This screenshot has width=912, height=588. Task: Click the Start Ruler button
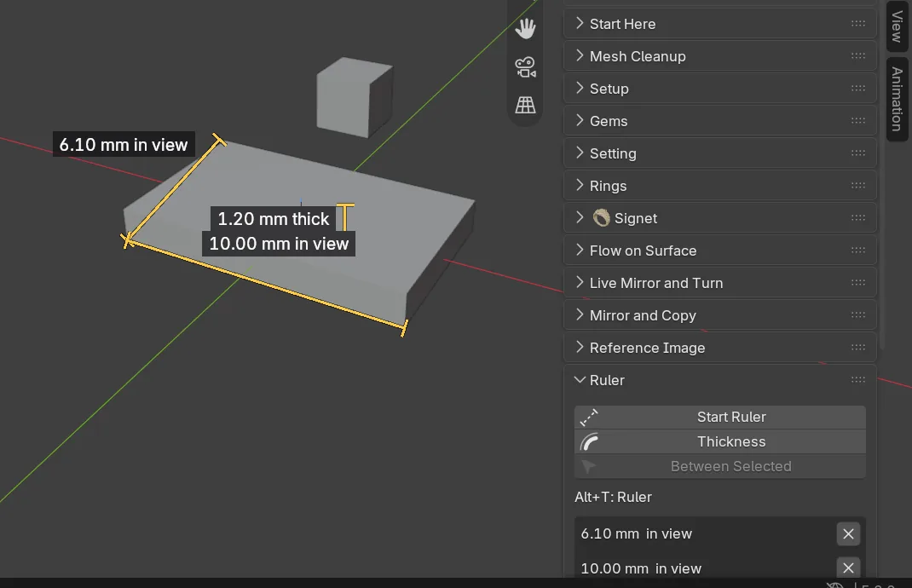point(720,417)
